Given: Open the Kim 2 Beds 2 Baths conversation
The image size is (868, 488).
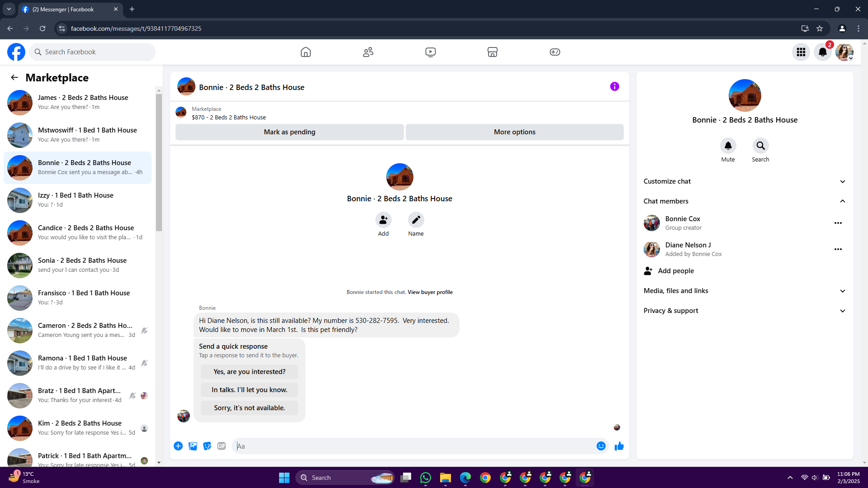Looking at the screenshot, I should pos(78,428).
